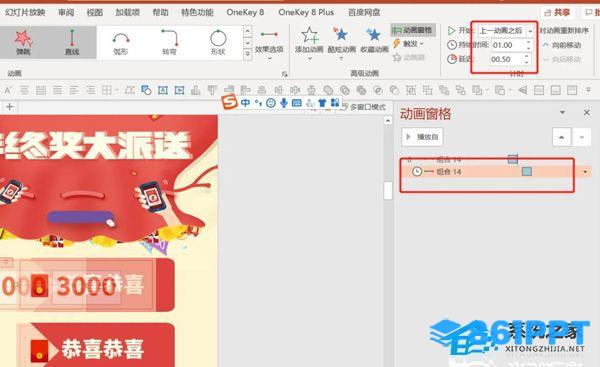600x367 pixels.
Task: Open the 组合 14 animation item dropdown arrow
Action: [x=585, y=172]
